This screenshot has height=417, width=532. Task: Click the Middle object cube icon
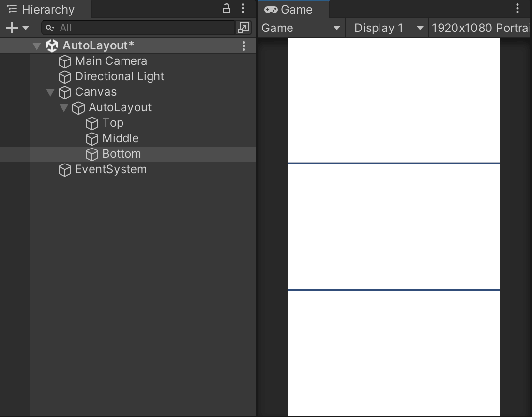click(91, 139)
